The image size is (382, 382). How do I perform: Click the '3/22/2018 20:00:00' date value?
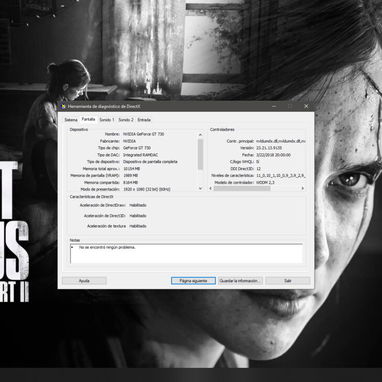(273, 155)
